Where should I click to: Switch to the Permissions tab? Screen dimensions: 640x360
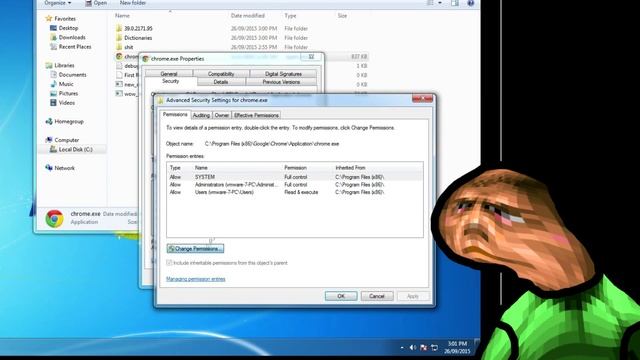(175, 115)
